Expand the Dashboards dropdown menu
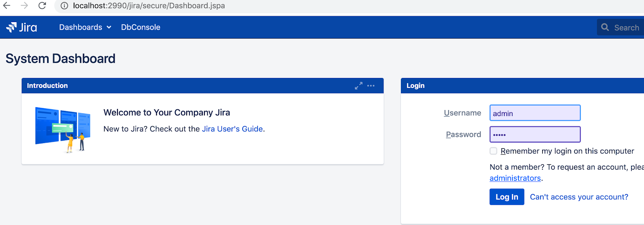Viewport: 644px width, 225px height. pos(85,27)
